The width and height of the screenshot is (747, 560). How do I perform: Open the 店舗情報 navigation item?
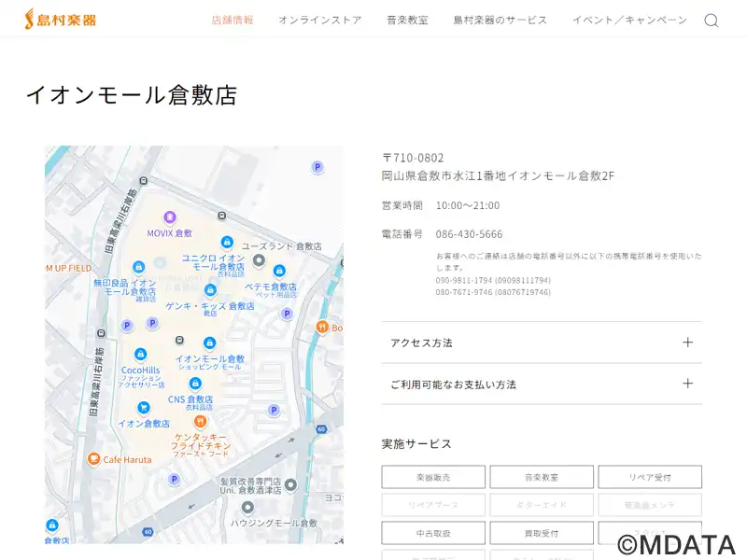(x=233, y=20)
